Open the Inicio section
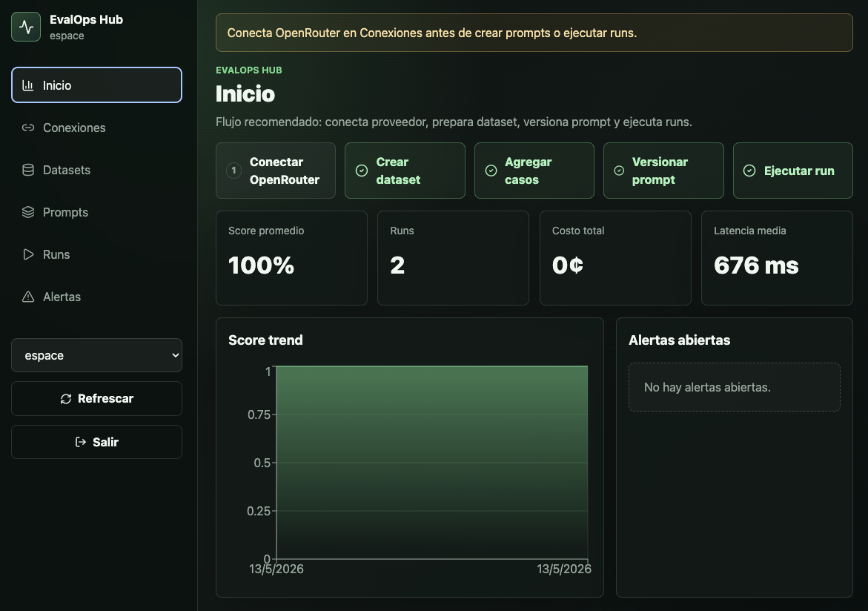This screenshot has height=611, width=868. coord(96,85)
